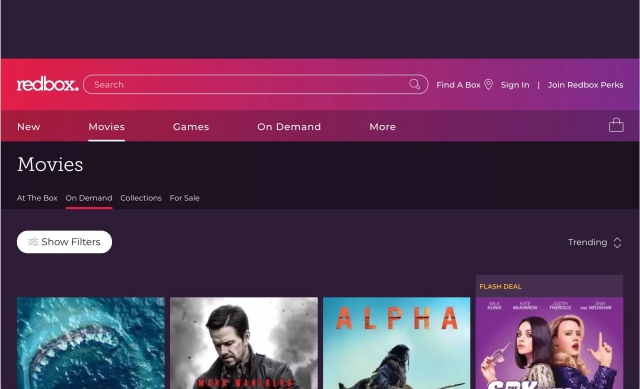The width and height of the screenshot is (640, 389).
Task: Click the redbox logo
Action: coord(47,84)
